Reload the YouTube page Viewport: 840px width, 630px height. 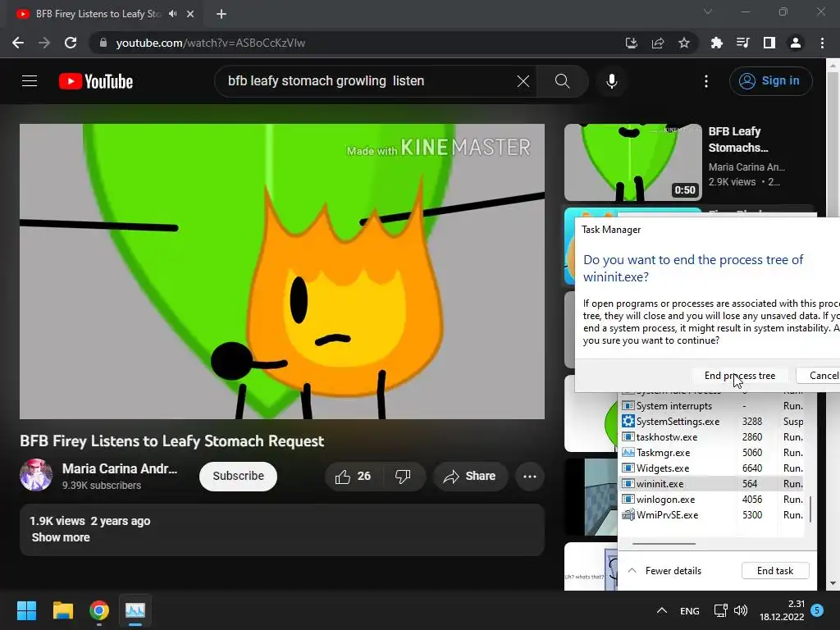[x=71, y=43]
